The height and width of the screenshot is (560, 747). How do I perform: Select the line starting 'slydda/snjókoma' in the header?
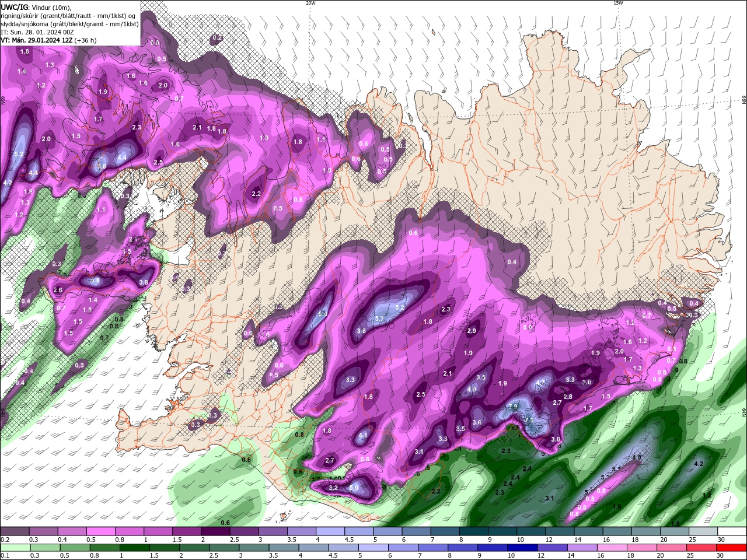tap(69, 24)
